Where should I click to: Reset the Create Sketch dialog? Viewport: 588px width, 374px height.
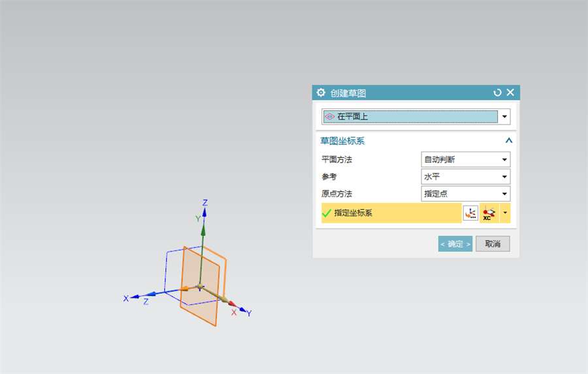pyautogui.click(x=497, y=93)
